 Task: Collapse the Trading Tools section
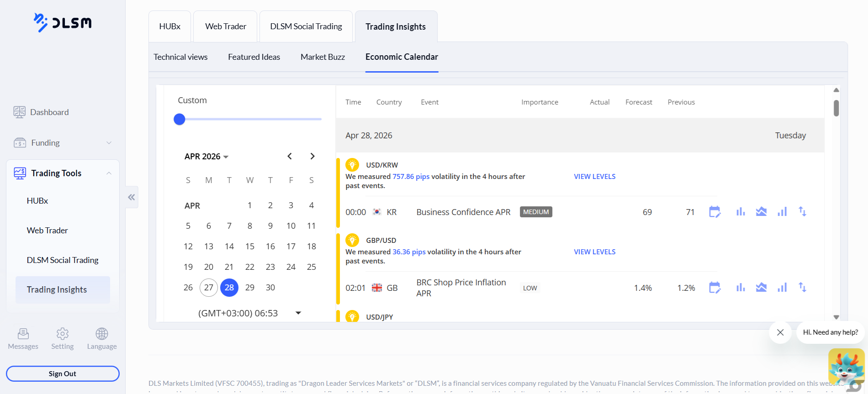tap(63, 173)
